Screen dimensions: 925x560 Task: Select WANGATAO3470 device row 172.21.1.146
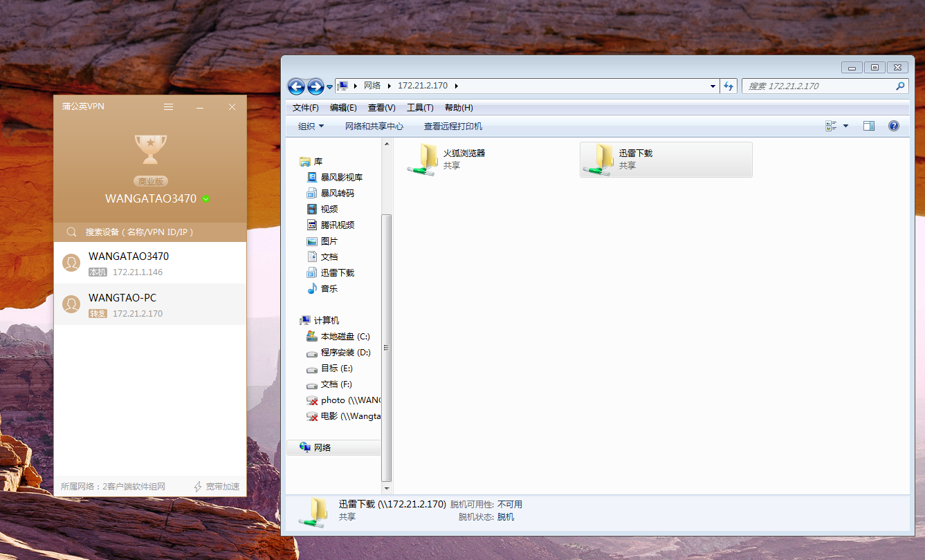point(150,263)
